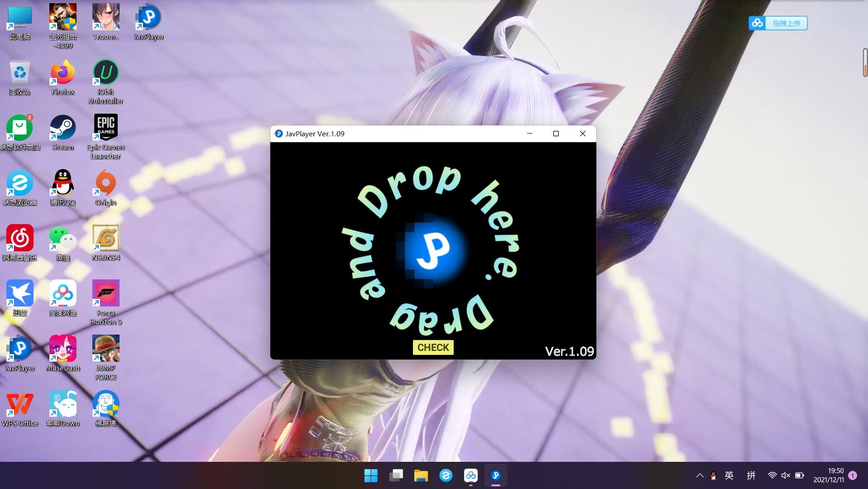Click the Baidu cloud drag-upload widget
Image resolution: width=868 pixels, height=489 pixels.
pyautogui.click(x=778, y=23)
